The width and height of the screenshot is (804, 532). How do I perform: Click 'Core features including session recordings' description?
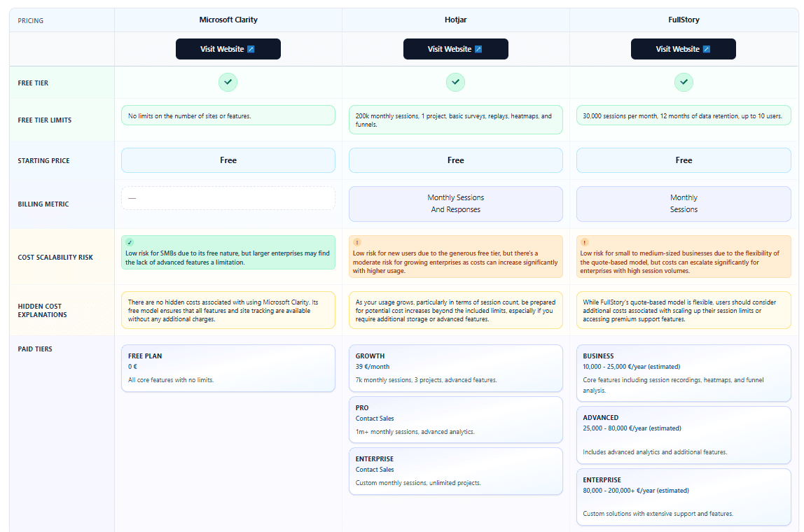point(673,386)
